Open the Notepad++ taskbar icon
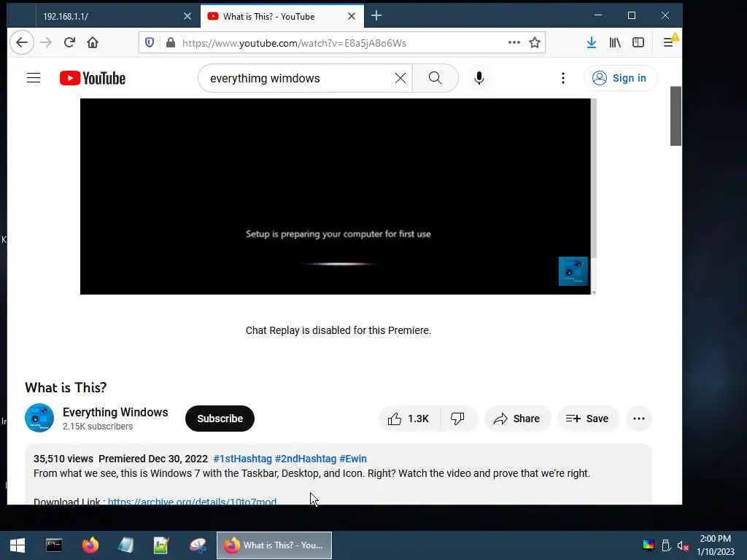Screen dimensions: 747x560 (x=161, y=545)
